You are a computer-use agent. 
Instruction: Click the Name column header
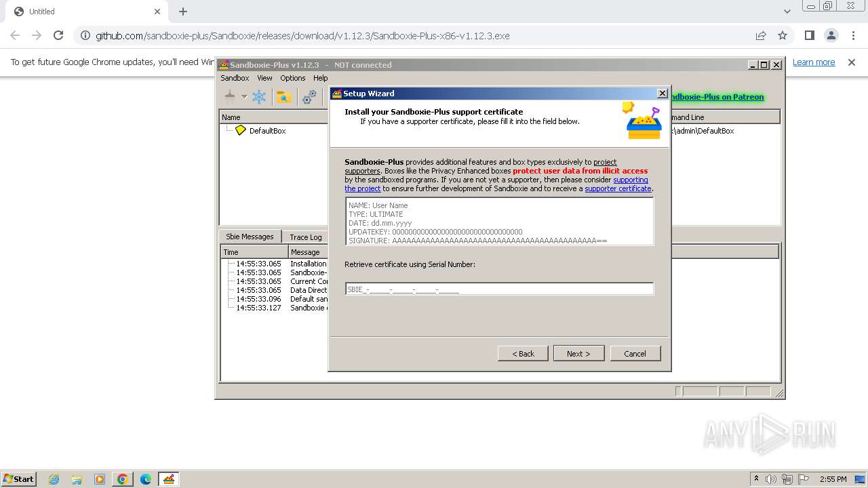coord(274,117)
